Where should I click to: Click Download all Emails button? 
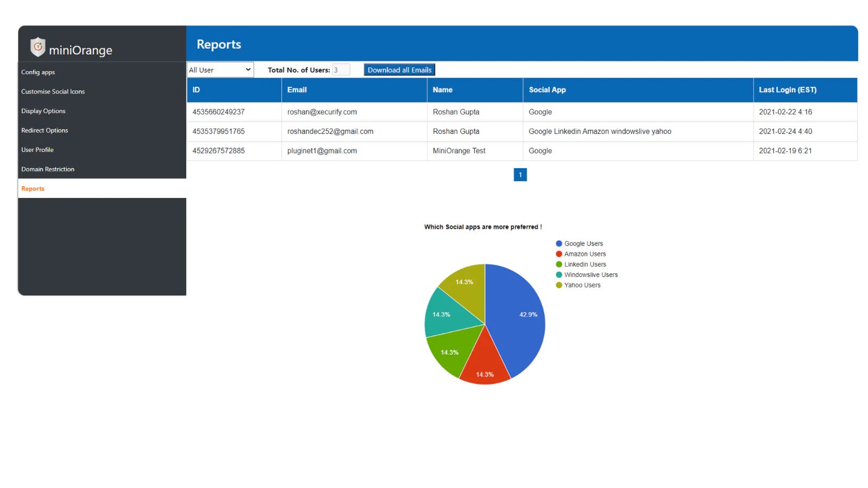pyautogui.click(x=399, y=70)
